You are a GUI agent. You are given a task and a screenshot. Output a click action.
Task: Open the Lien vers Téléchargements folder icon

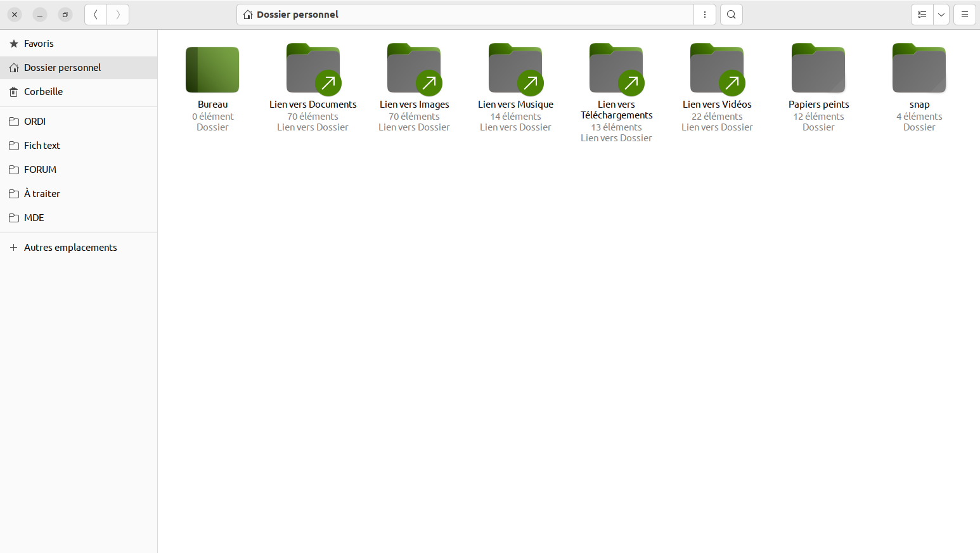click(x=616, y=69)
